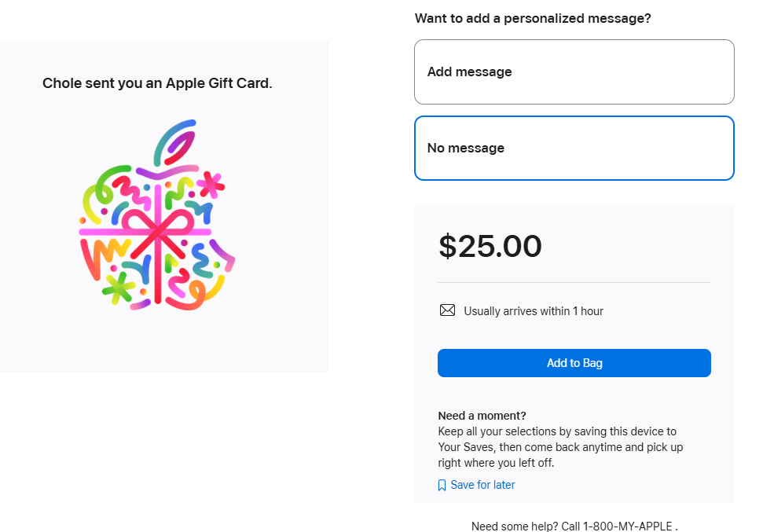This screenshot has height=532, width=763.
Task: Click the Want to add a personalized message heading
Action: (533, 19)
